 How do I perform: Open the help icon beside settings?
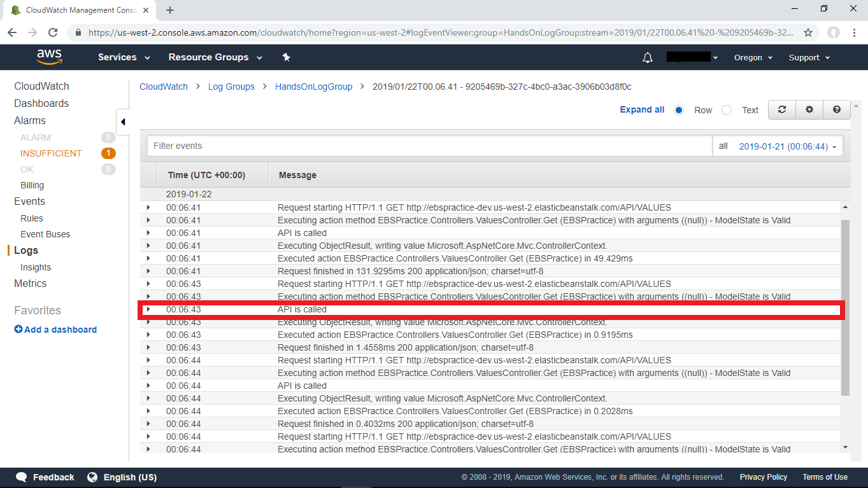[836, 109]
